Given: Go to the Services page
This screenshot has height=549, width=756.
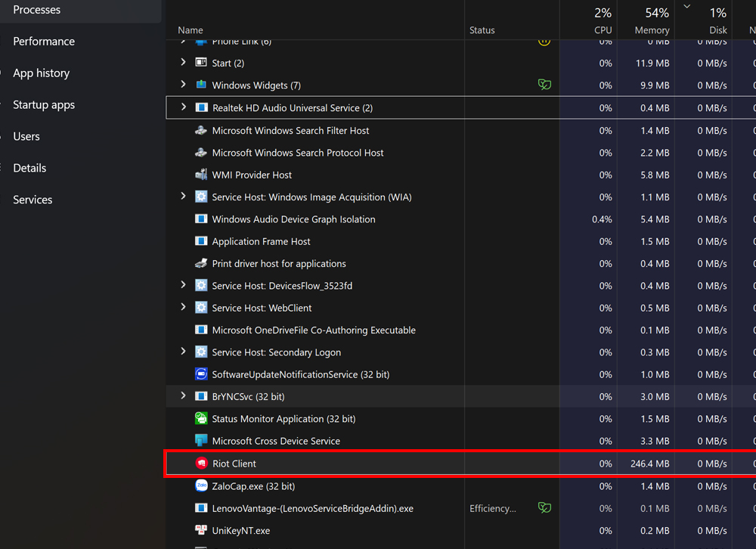Looking at the screenshot, I should (x=33, y=200).
